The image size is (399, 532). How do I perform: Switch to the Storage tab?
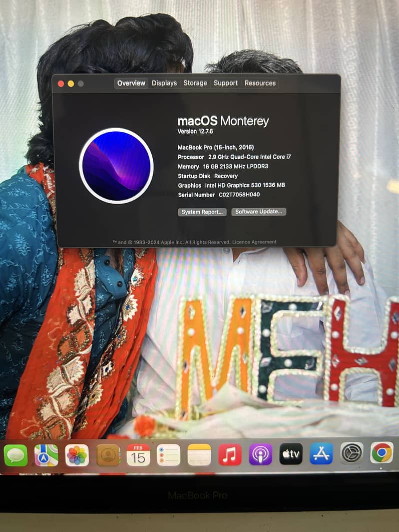[x=195, y=83]
